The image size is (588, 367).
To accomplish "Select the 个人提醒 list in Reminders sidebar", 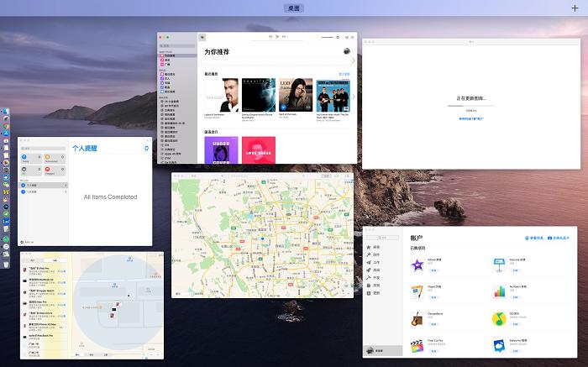I will [x=34, y=184].
